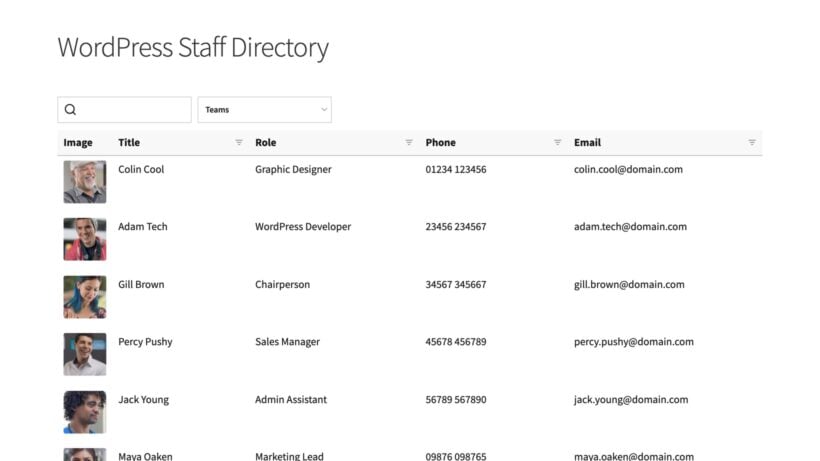Screen dimensions: 820x461
Task: Focus the staff search input field
Action: coord(124,110)
